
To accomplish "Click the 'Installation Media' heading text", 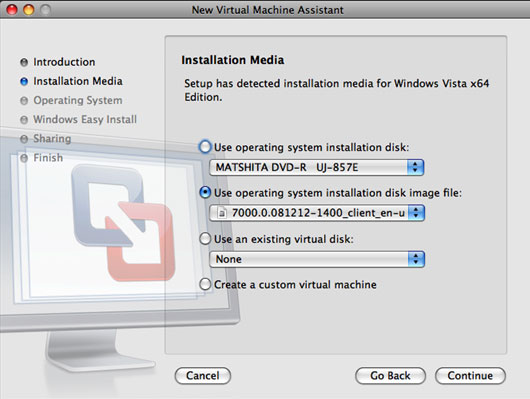I will (x=233, y=60).
